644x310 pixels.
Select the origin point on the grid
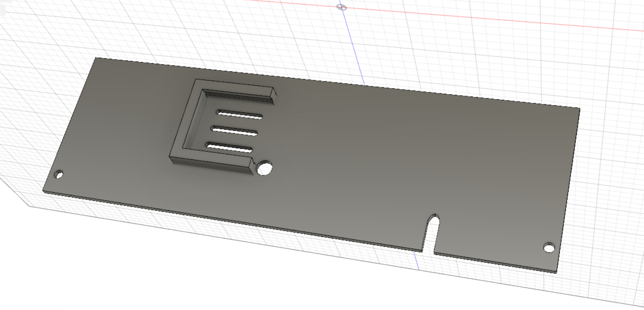click(x=341, y=7)
